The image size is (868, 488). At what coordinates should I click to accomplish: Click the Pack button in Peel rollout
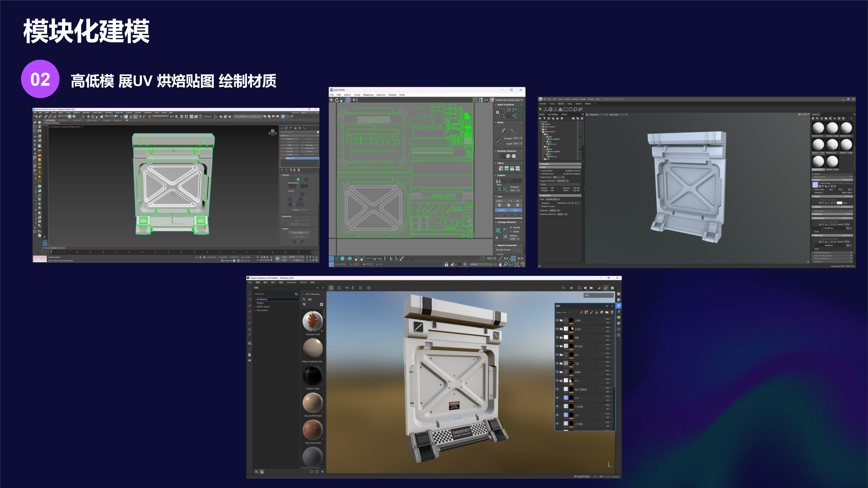pos(515,210)
